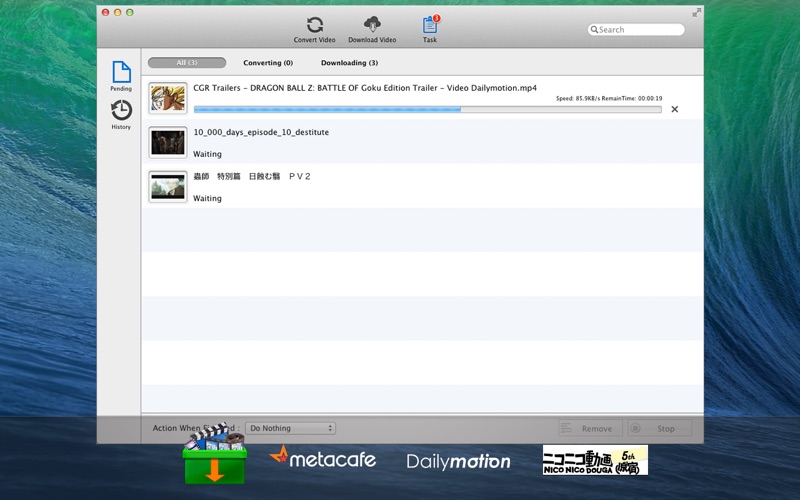Viewport: 800px width, 500px height.
Task: Cancel the Dragon Ball Z download
Action: point(674,109)
